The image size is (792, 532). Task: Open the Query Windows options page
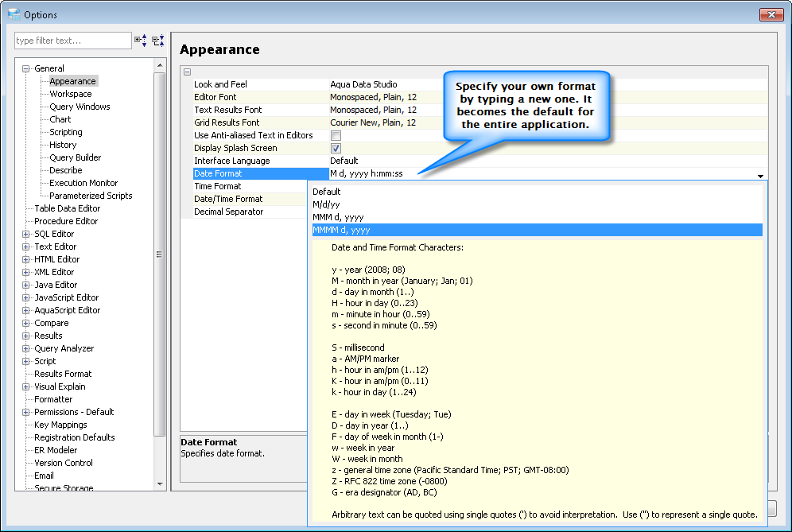coord(80,107)
